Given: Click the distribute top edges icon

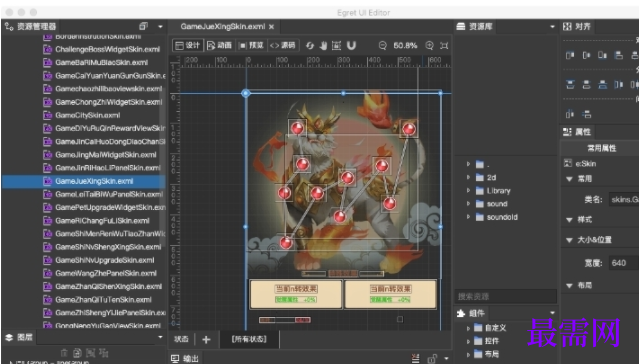Looking at the screenshot, I should [x=570, y=84].
